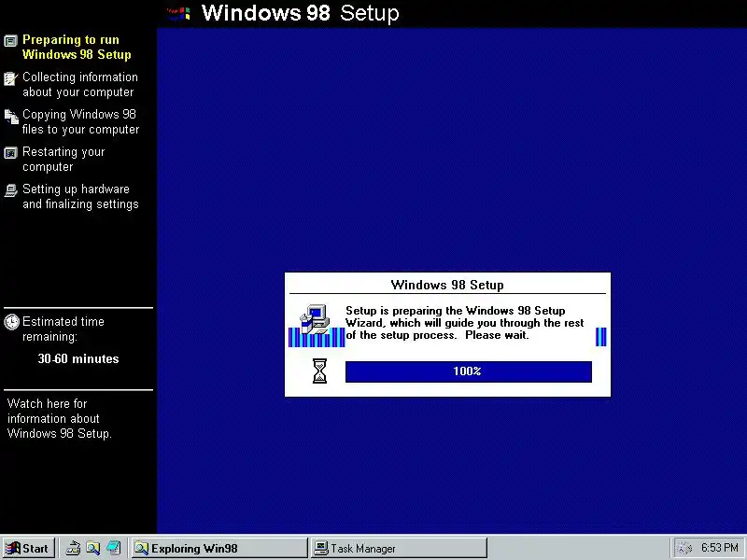This screenshot has width=747, height=560.
Task: Click the 'Setup is preparing' message text
Action: coord(464,323)
